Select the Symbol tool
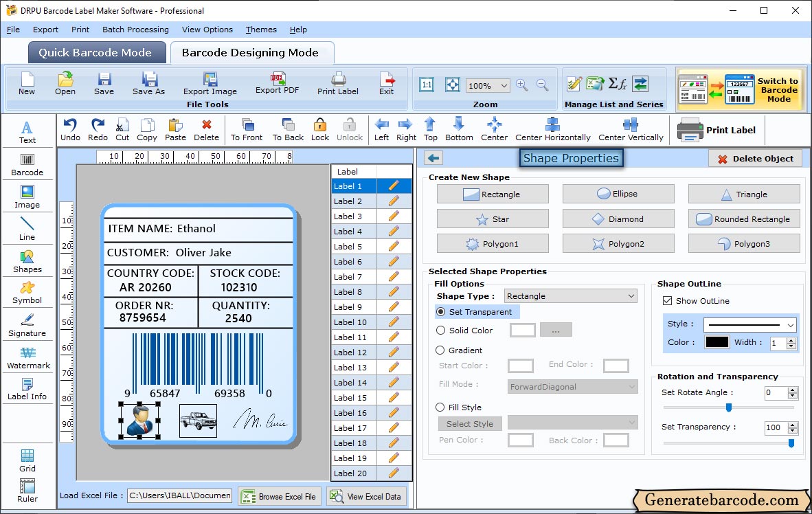Screen dimensions: 812x514 pyautogui.click(x=27, y=293)
